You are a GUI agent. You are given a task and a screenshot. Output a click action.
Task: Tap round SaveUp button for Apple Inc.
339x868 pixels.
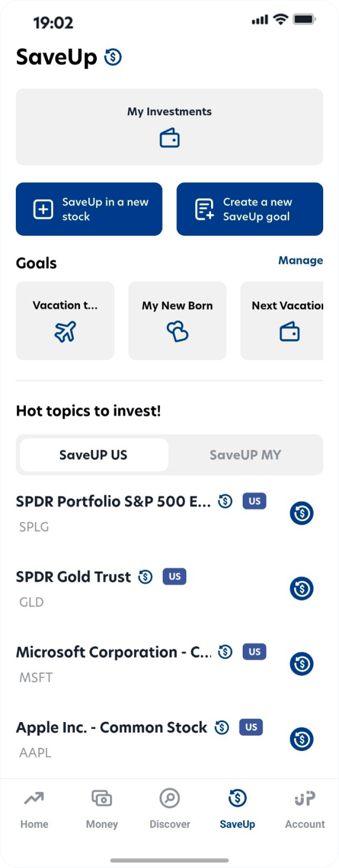tap(301, 739)
